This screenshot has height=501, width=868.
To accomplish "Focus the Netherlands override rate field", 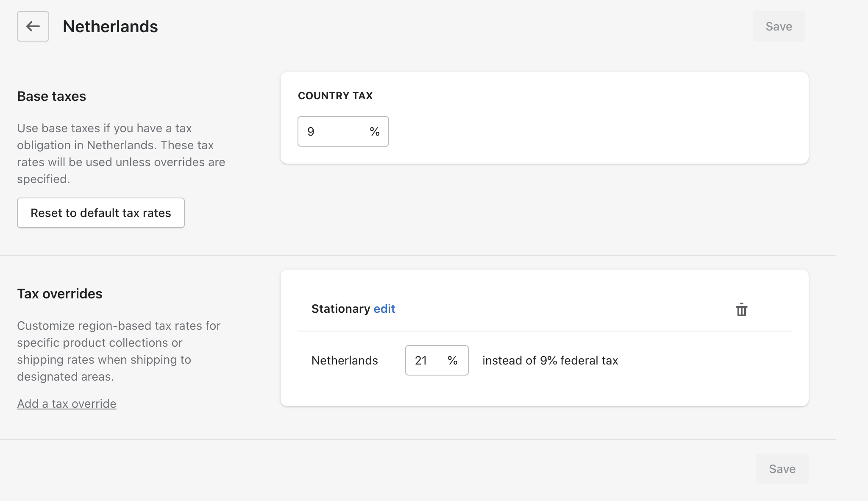I will click(426, 360).
